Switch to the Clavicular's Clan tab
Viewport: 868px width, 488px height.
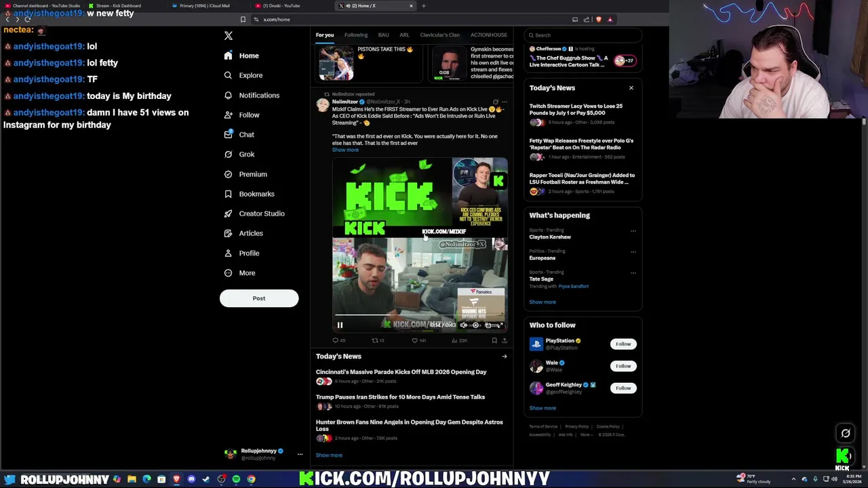[x=439, y=35]
